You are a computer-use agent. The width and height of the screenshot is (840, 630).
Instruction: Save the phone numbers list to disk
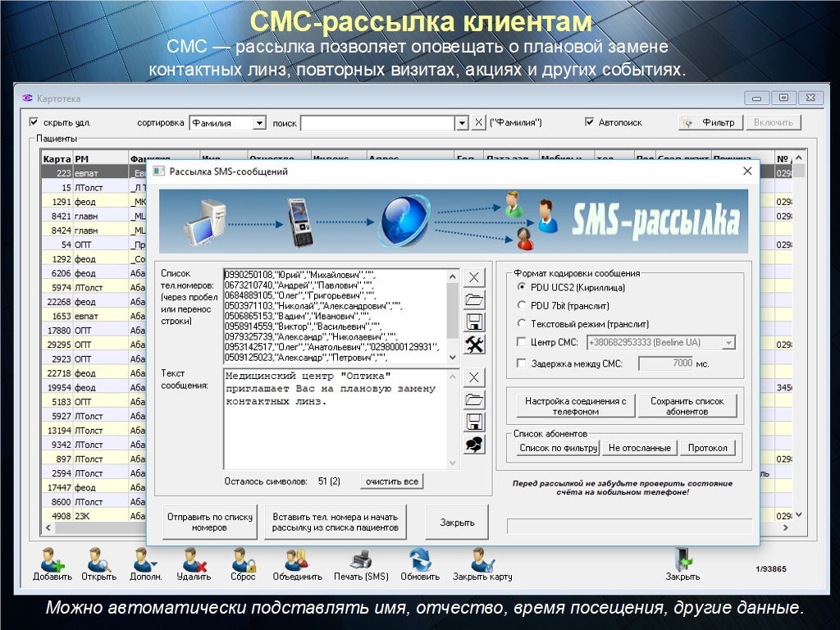click(475, 322)
